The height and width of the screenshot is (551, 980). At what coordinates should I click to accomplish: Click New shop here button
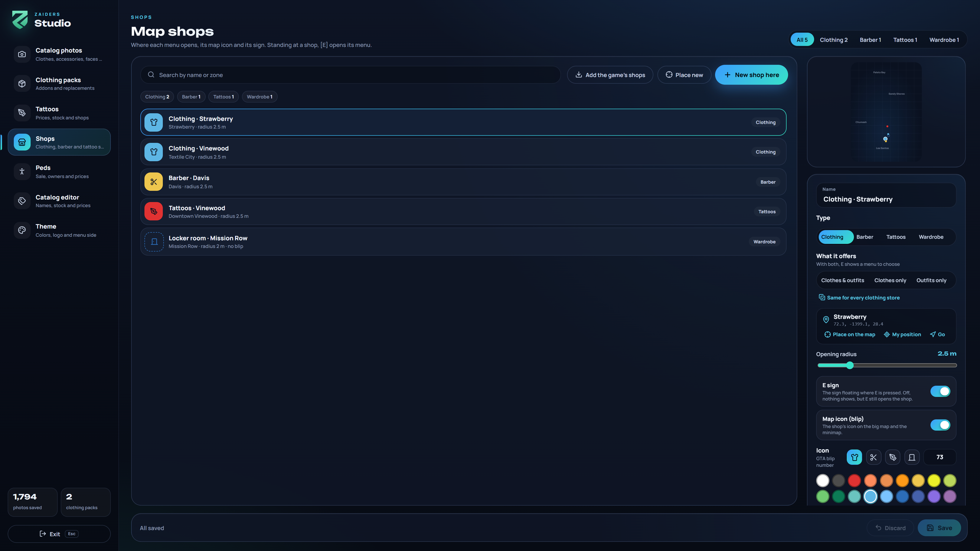coord(751,75)
